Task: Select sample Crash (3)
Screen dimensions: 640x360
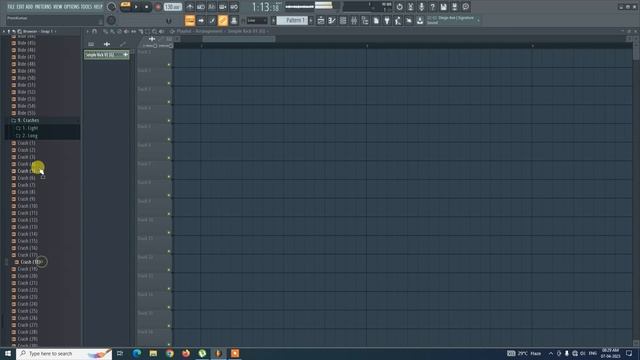Action: [x=26, y=157]
